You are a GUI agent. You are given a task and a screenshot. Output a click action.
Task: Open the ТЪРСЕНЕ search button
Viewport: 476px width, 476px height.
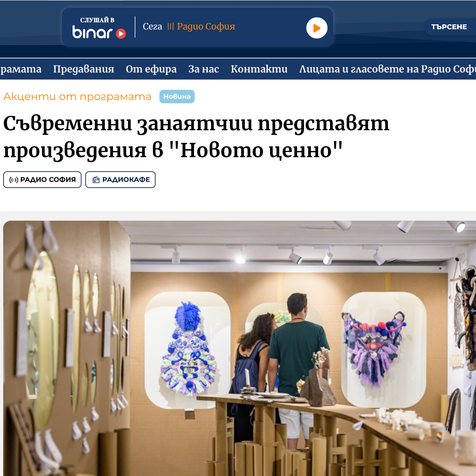pos(449,27)
